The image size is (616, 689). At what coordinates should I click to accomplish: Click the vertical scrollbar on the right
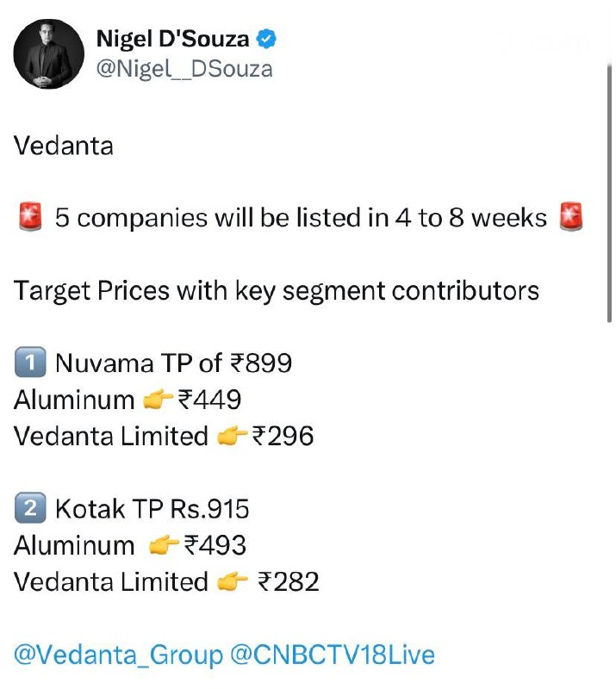tap(610, 189)
